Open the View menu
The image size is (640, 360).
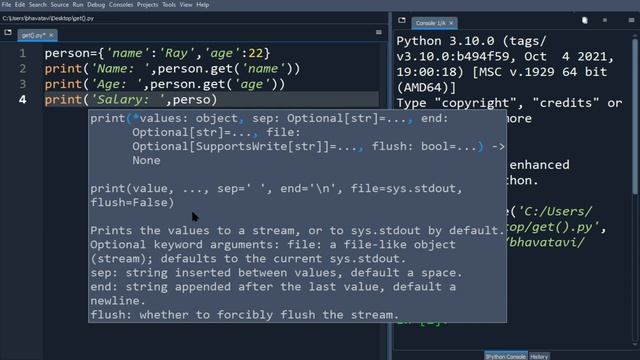pos(186,5)
